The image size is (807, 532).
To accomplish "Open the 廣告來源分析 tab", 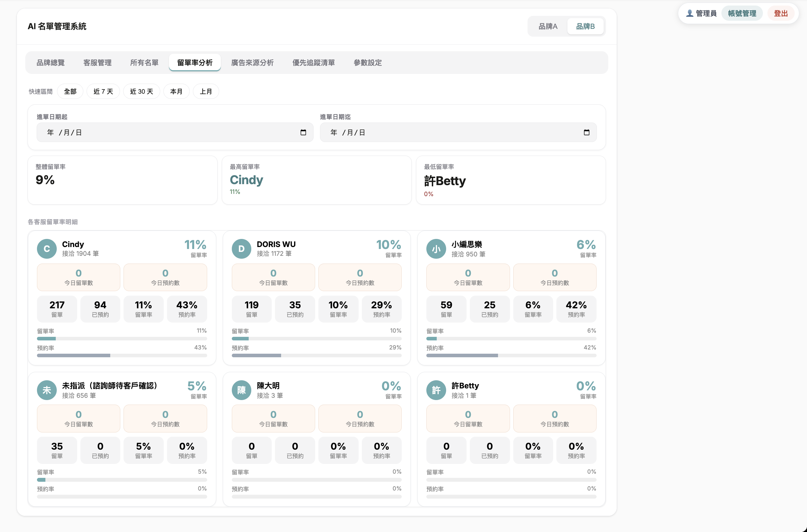I will 252,63.
